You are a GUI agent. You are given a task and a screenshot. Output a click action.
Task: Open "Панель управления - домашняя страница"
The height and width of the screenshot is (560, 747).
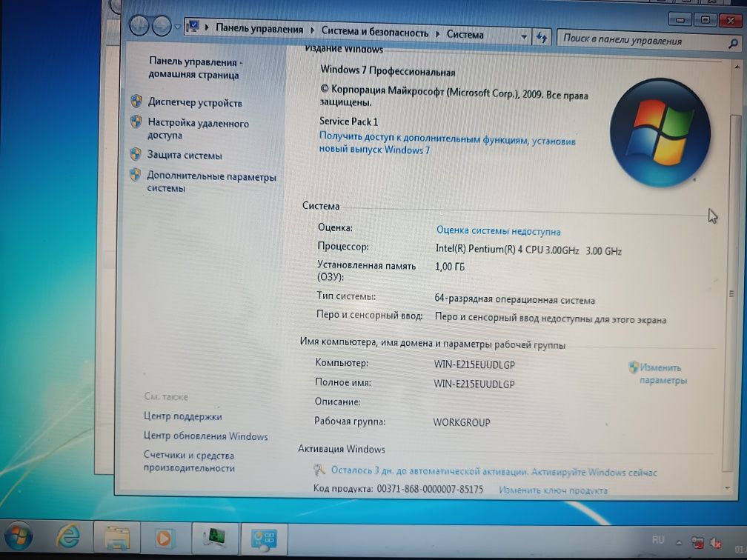pos(196,68)
